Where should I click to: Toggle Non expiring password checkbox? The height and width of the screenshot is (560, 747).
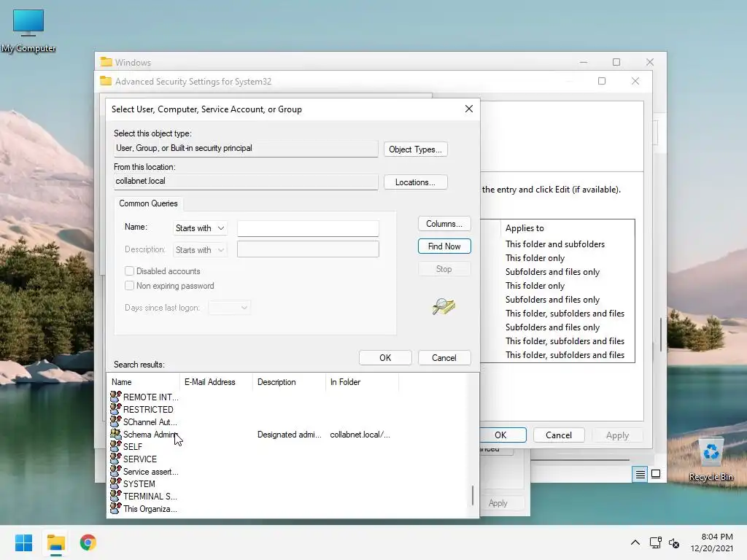coord(129,286)
